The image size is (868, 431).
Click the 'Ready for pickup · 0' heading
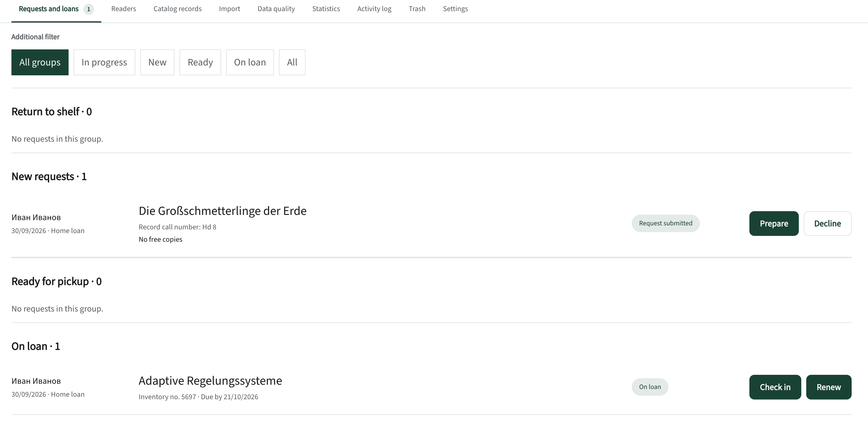(57, 281)
